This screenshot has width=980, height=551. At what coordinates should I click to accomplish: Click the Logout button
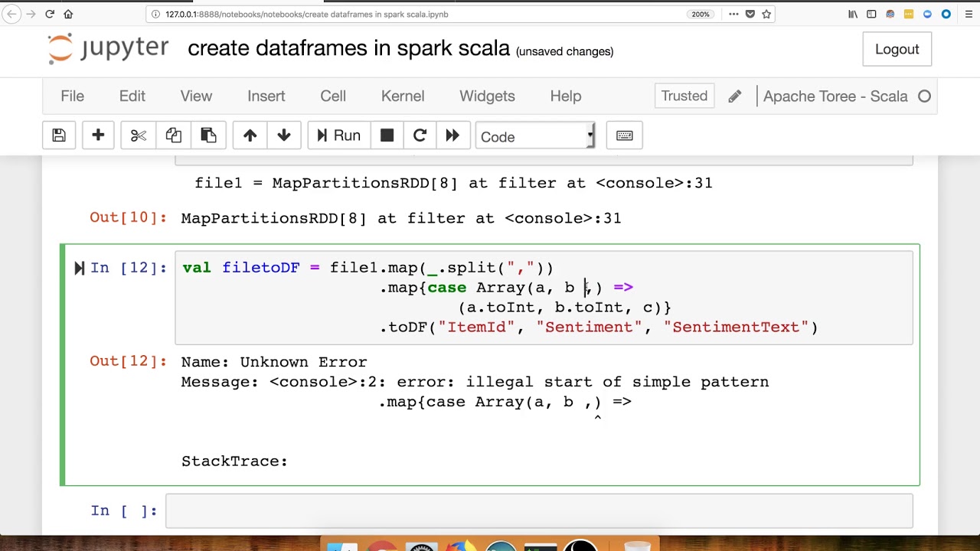click(x=897, y=49)
